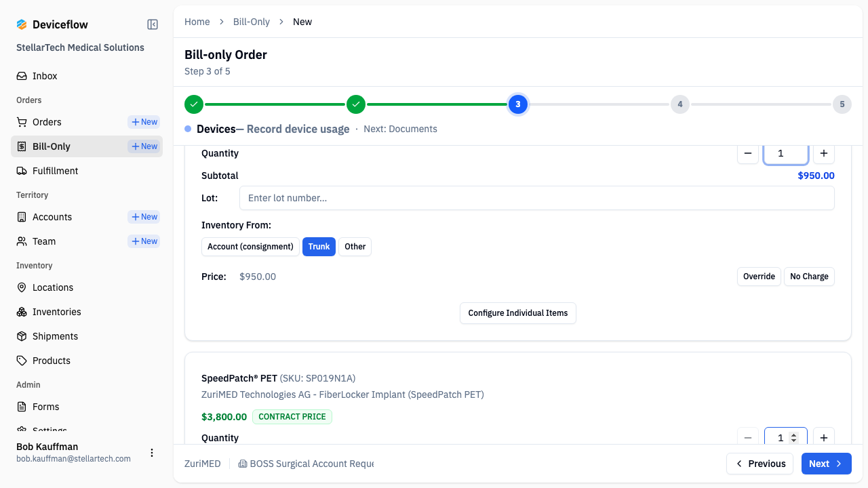Click the SKU: SP019N1A text
This screenshot has height=488, width=868.
(317, 378)
